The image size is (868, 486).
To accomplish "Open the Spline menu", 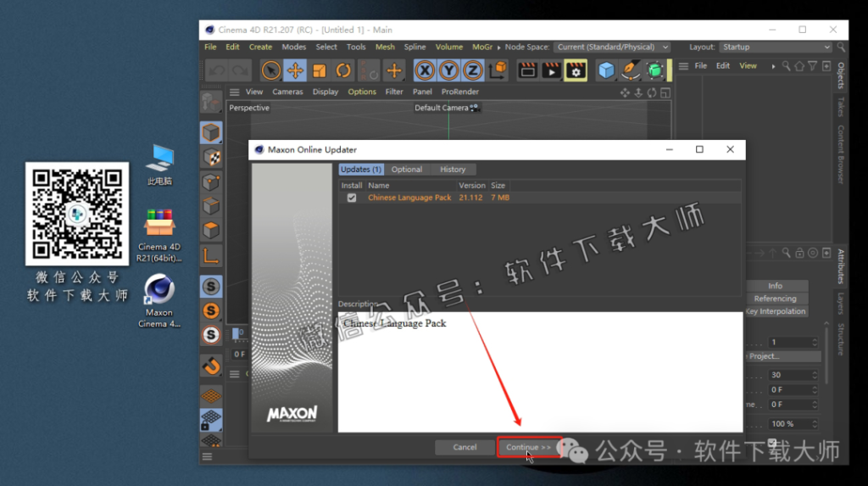I will pyautogui.click(x=415, y=47).
